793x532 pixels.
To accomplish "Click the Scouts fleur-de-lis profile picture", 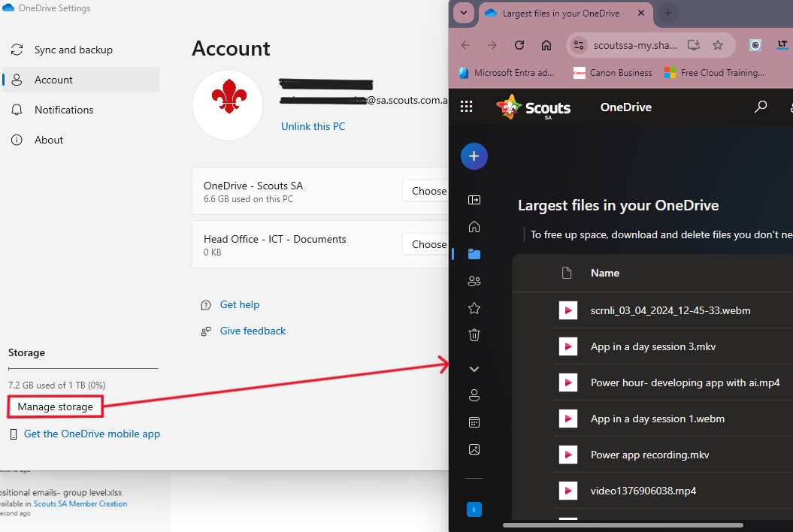I will pyautogui.click(x=228, y=105).
